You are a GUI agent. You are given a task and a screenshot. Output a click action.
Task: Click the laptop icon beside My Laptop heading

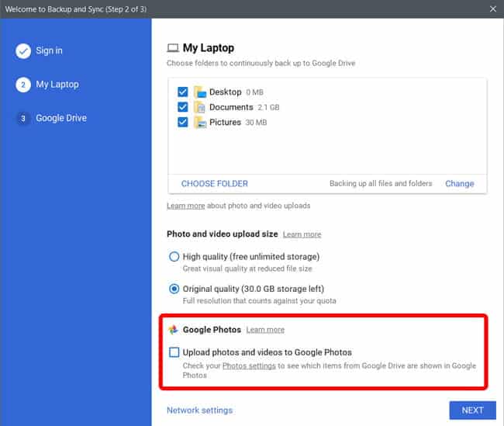click(x=173, y=48)
